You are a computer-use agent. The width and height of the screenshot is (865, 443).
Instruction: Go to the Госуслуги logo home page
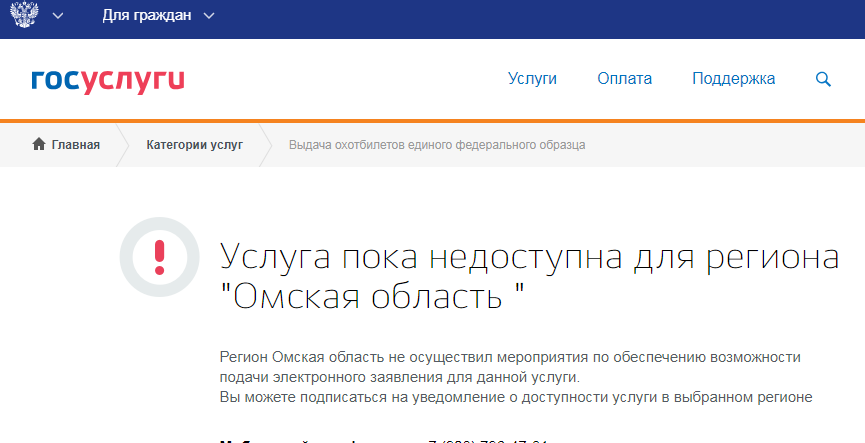[x=108, y=82]
